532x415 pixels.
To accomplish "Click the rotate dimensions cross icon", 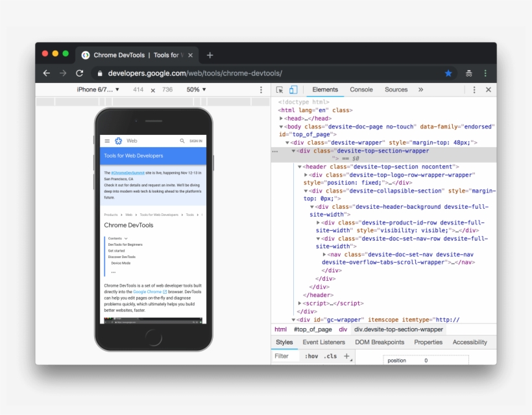I will point(153,91).
